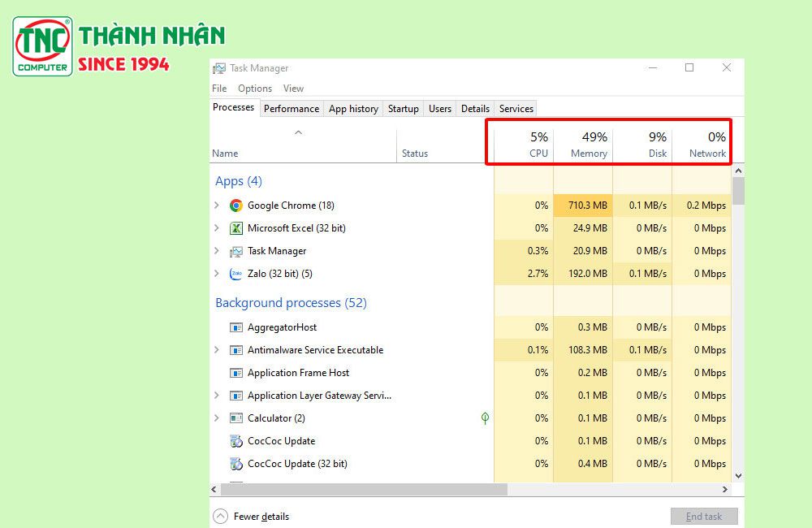The height and width of the screenshot is (528, 812).
Task: Click the 192.0 MB memory cell
Action: point(583,274)
